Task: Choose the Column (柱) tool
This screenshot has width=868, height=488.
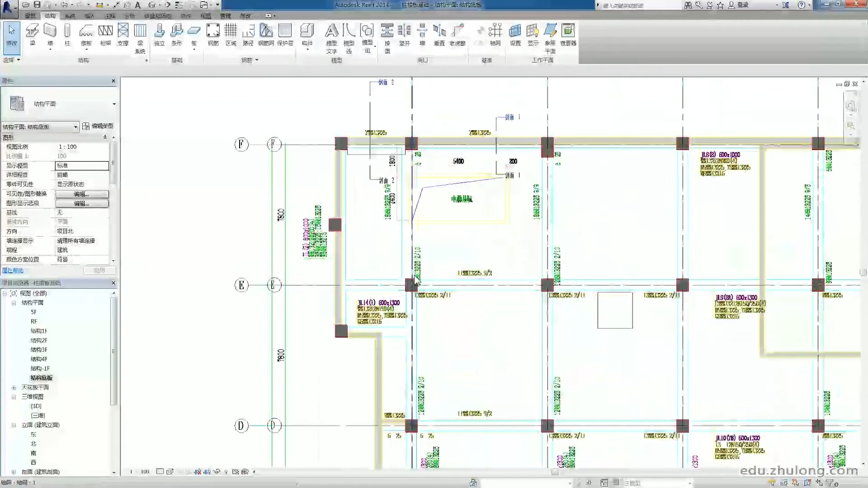Action: (x=67, y=35)
